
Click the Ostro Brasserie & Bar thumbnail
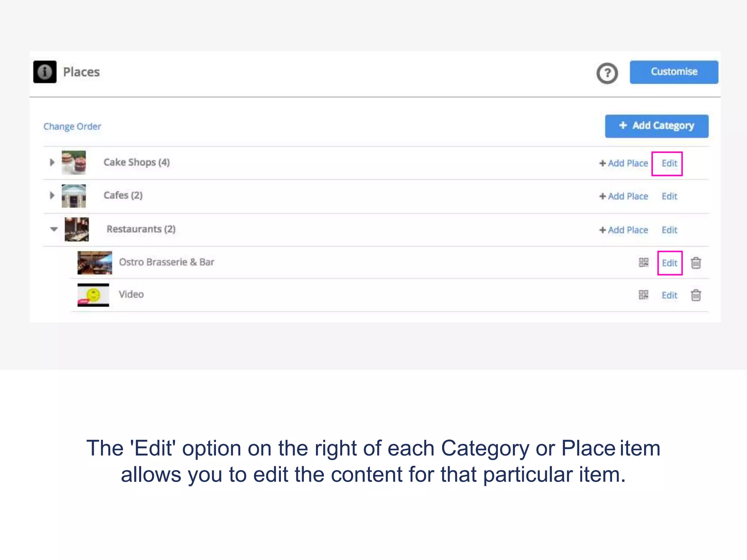95,262
